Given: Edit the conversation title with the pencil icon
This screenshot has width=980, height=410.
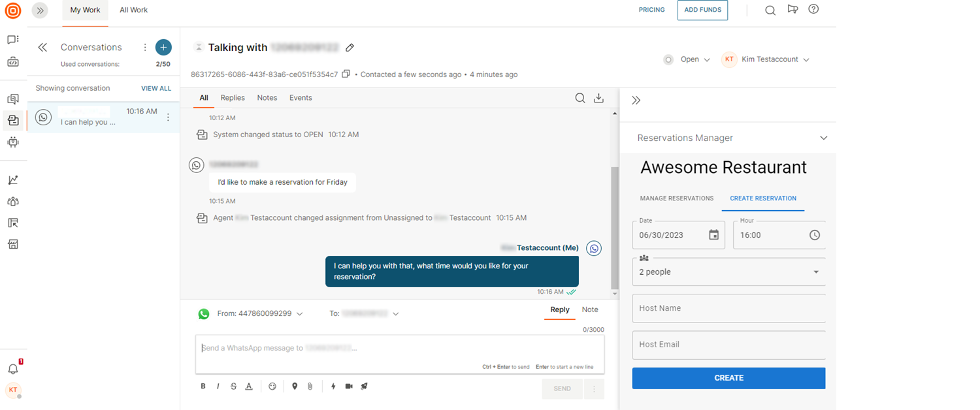Looking at the screenshot, I should (350, 47).
